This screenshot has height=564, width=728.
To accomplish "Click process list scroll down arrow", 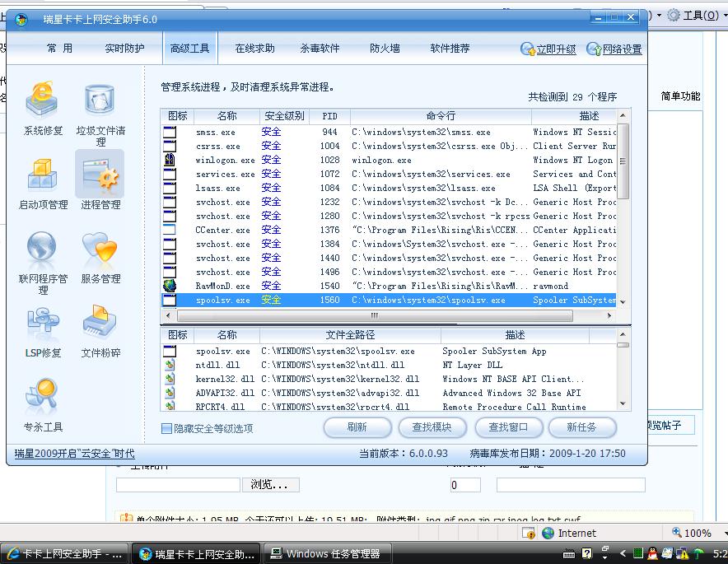I will [x=623, y=302].
